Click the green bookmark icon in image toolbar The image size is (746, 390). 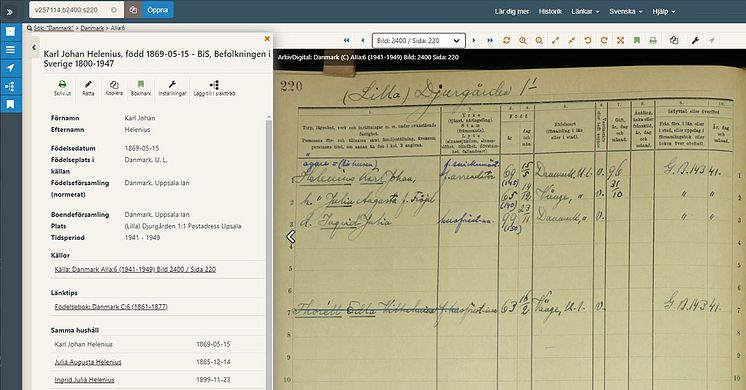[x=637, y=40]
